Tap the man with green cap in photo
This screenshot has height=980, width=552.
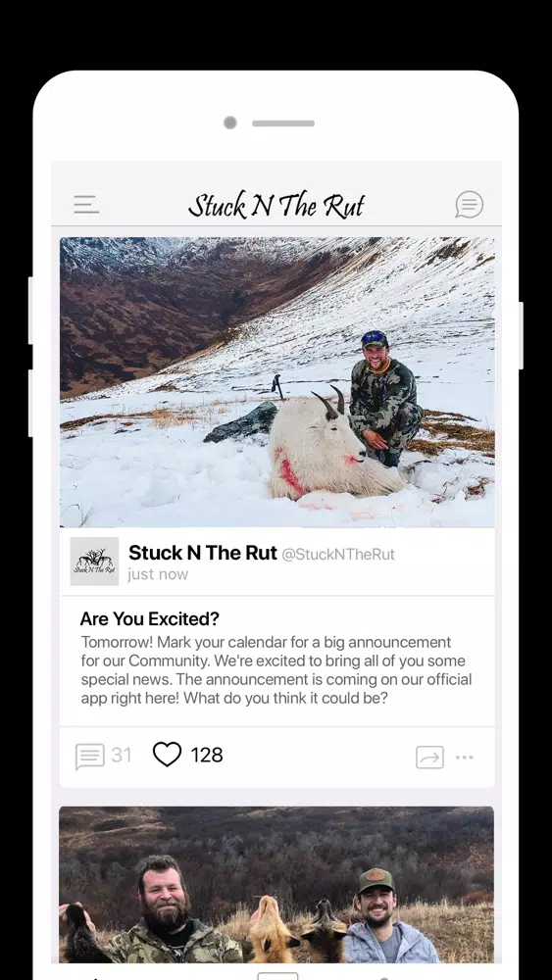388,915
